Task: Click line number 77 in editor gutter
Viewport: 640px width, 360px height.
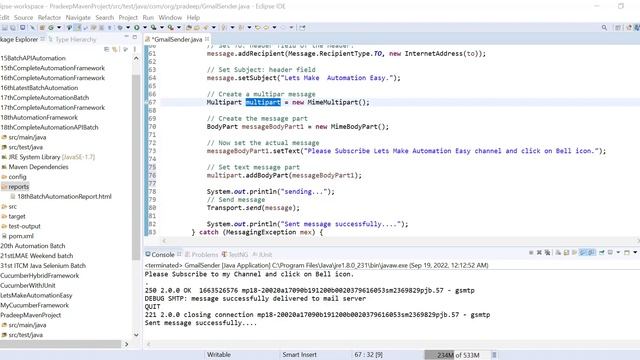Action: tap(152, 183)
